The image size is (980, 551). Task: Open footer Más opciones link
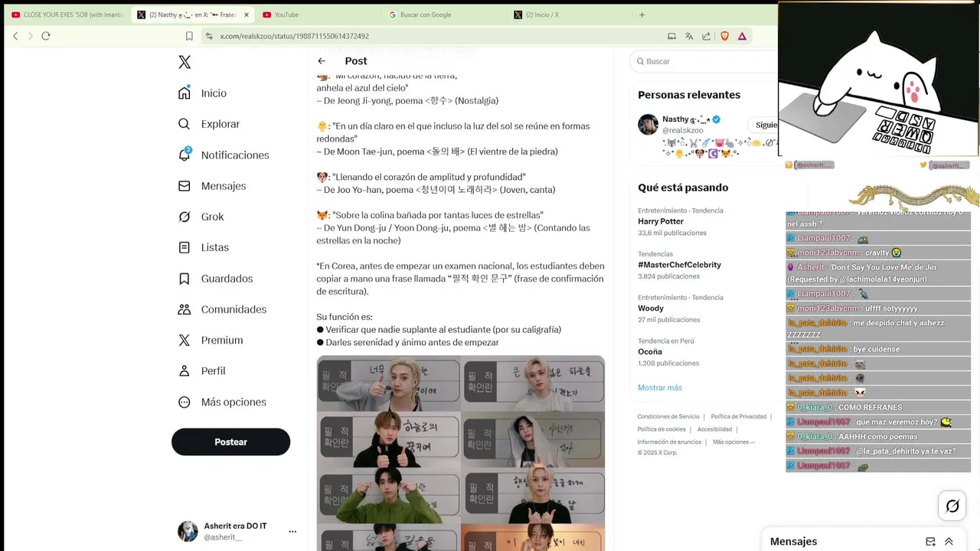733,442
